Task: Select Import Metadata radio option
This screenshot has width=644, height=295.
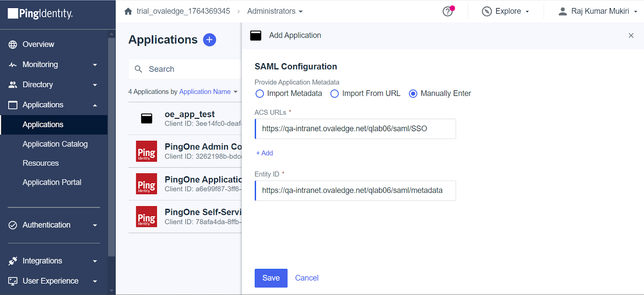Action: coord(260,94)
